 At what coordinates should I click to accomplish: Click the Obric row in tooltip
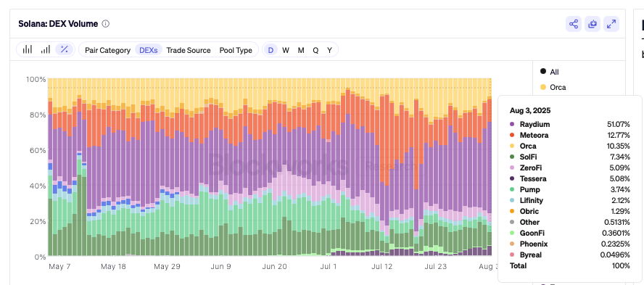coord(569,211)
